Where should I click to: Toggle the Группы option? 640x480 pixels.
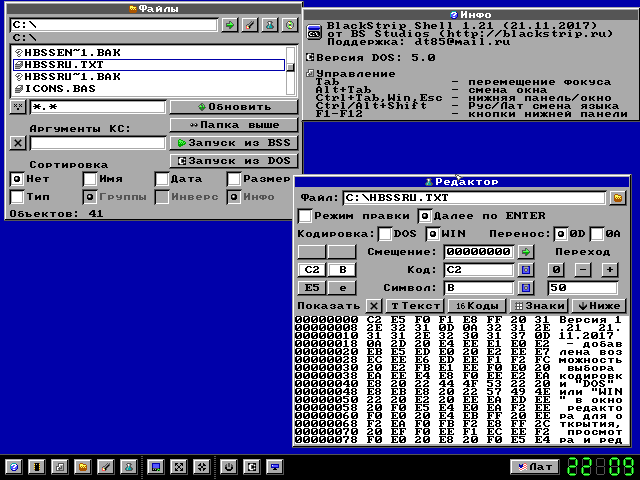tap(90, 197)
